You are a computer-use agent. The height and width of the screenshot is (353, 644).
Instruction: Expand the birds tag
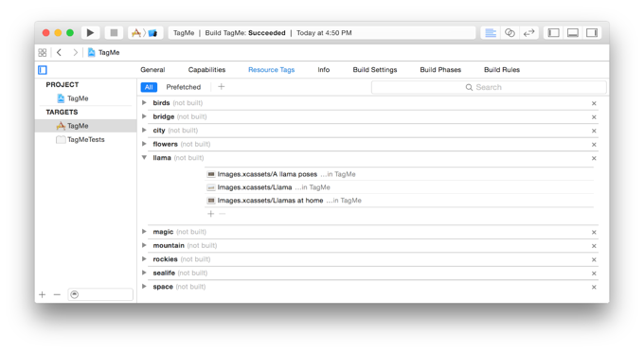[144, 102]
